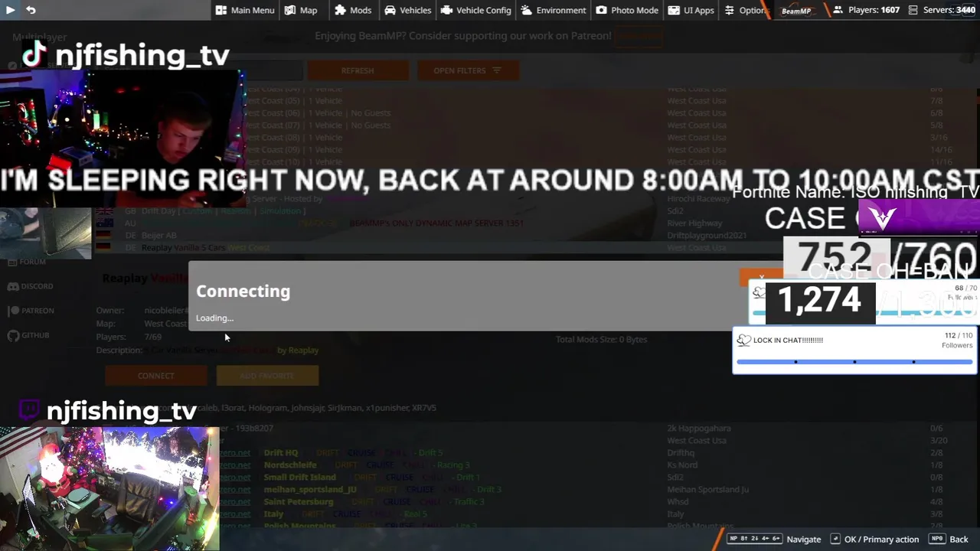The image size is (980, 551).
Task: Click the River Highway map entry
Action: coord(694,223)
